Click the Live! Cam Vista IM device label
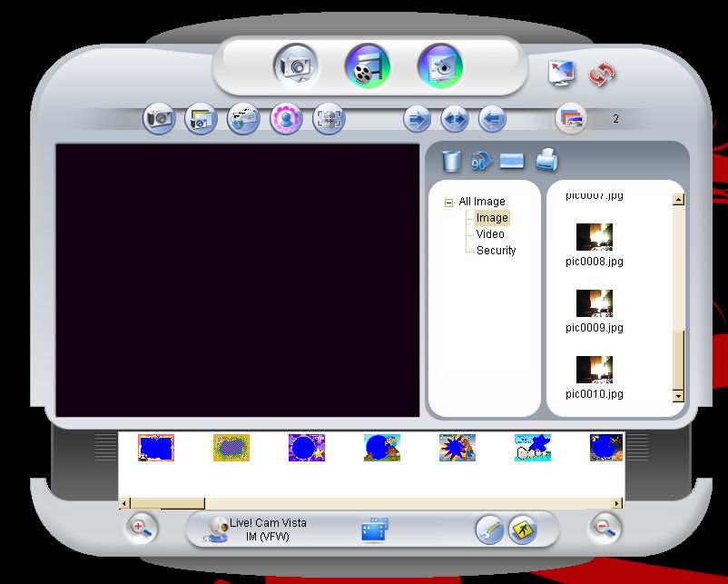 (268, 530)
